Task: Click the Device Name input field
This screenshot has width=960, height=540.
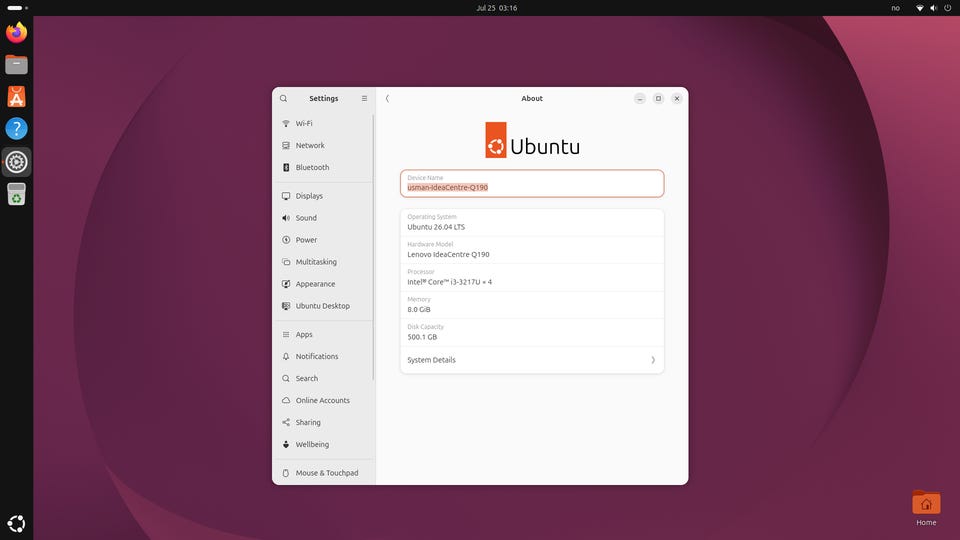Action: click(532, 184)
